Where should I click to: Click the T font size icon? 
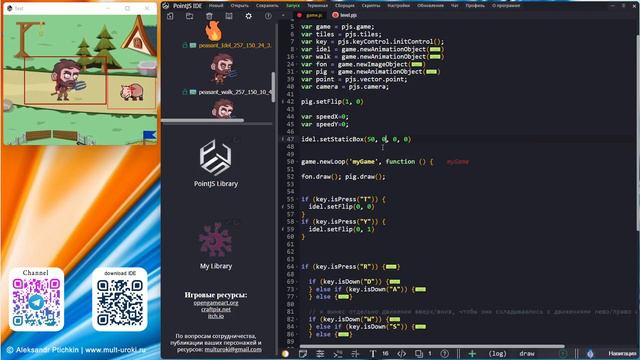click(373, 353)
